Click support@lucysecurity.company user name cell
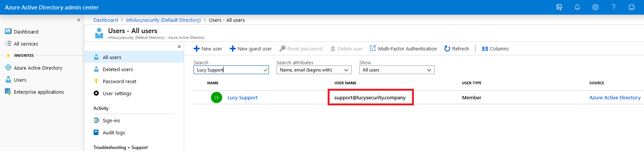Viewport: 644px width, 152px height. coord(370,97)
